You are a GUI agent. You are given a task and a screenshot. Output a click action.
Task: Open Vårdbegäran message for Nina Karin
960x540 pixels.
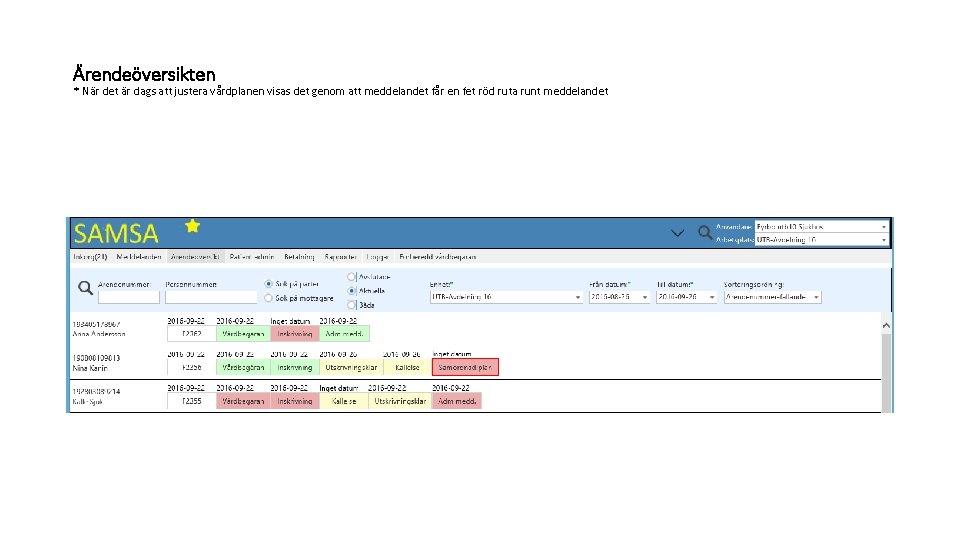point(243,367)
